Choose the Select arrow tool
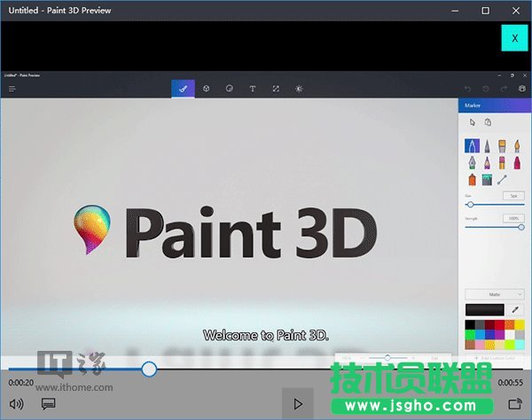The image size is (532, 420). pyautogui.click(x=473, y=122)
